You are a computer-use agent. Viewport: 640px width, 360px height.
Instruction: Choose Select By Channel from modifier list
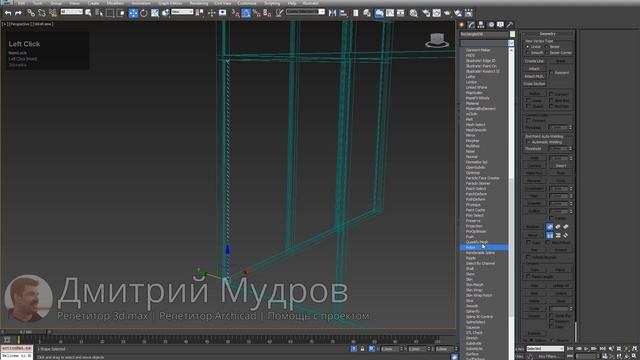[480, 263]
